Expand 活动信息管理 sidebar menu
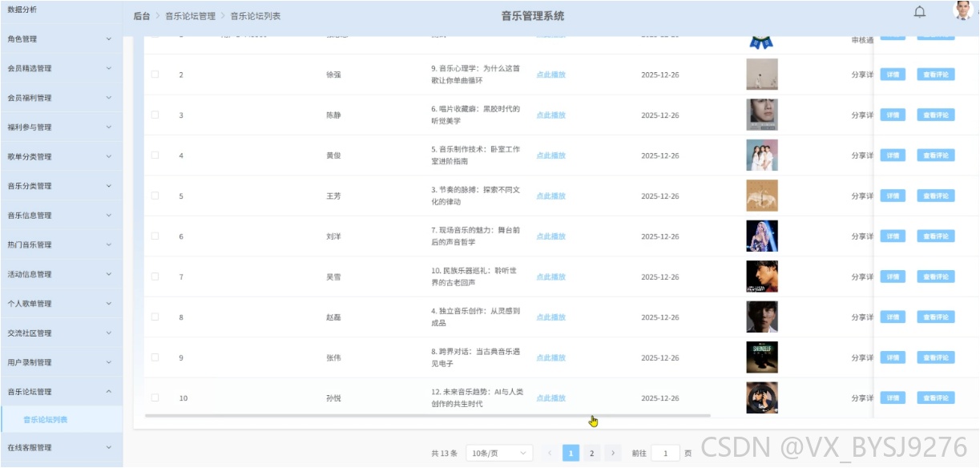This screenshot has height=468, width=980. click(61, 274)
